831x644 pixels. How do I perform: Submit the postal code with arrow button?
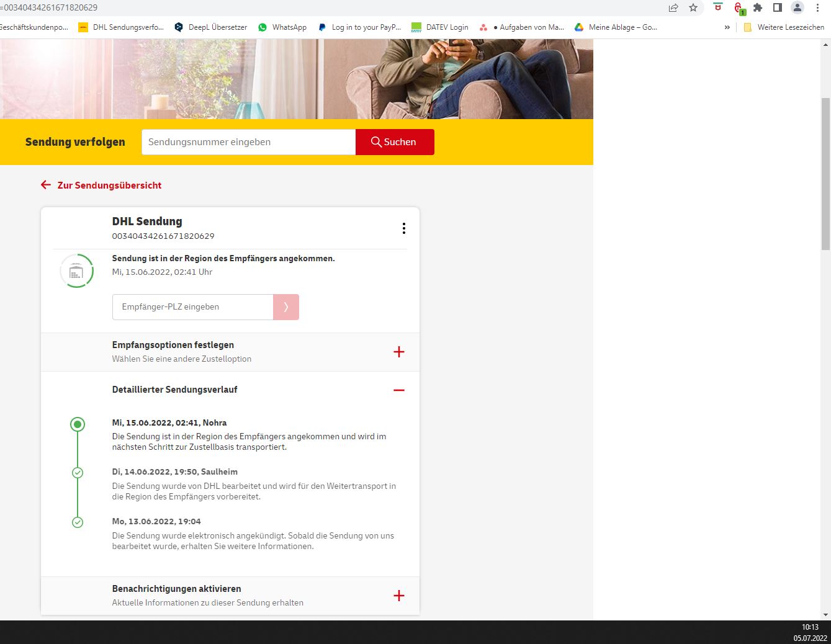coord(286,307)
